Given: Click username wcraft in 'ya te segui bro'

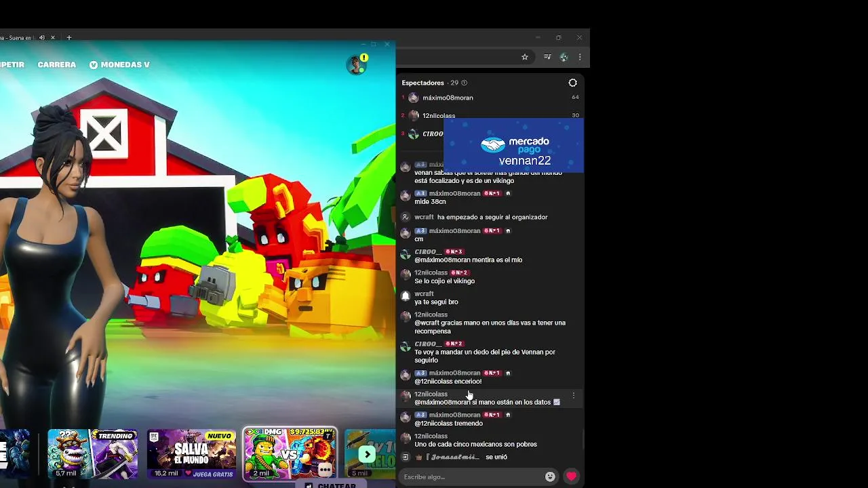Looking at the screenshot, I should coord(424,294).
